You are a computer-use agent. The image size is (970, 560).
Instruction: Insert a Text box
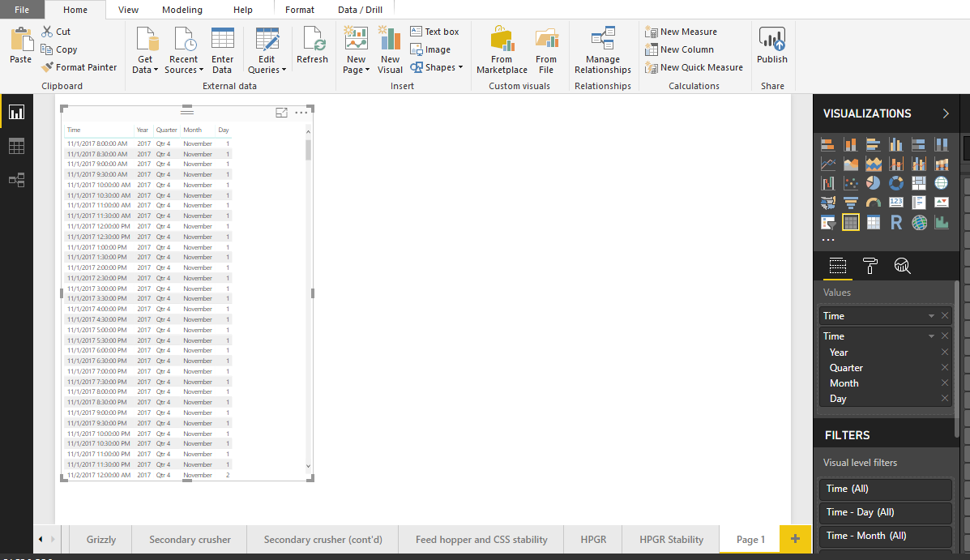(x=435, y=32)
